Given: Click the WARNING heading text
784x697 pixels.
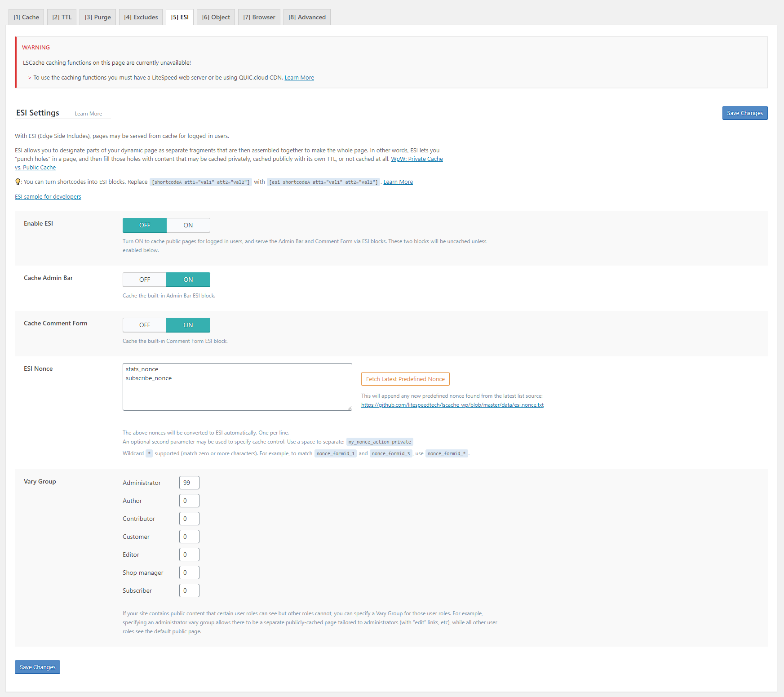Looking at the screenshot, I should (36, 48).
